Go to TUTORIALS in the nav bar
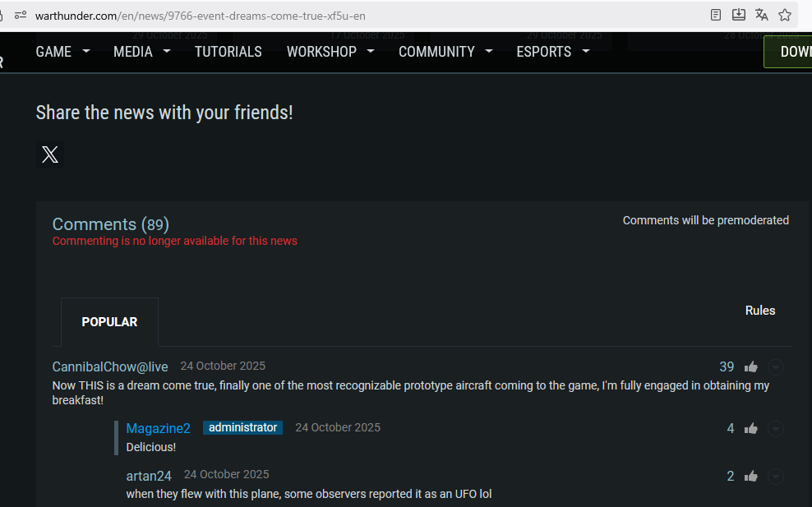The height and width of the screenshot is (507, 812). tap(228, 52)
